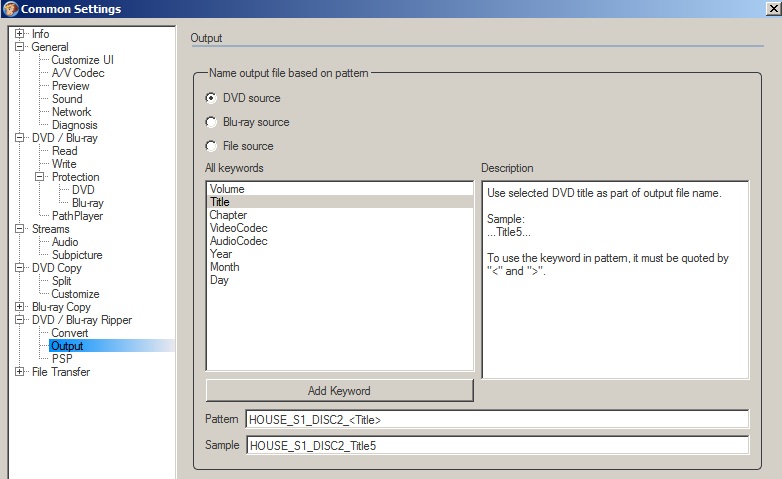Go to PathPlayer settings
The width and height of the screenshot is (782, 479).
coord(77,216)
